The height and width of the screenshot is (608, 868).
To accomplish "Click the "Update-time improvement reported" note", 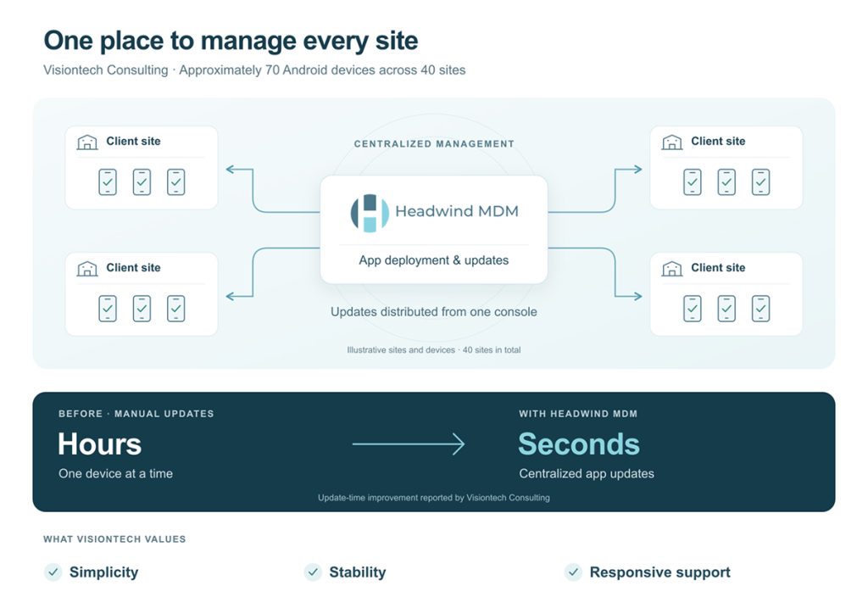I will pos(433,498).
